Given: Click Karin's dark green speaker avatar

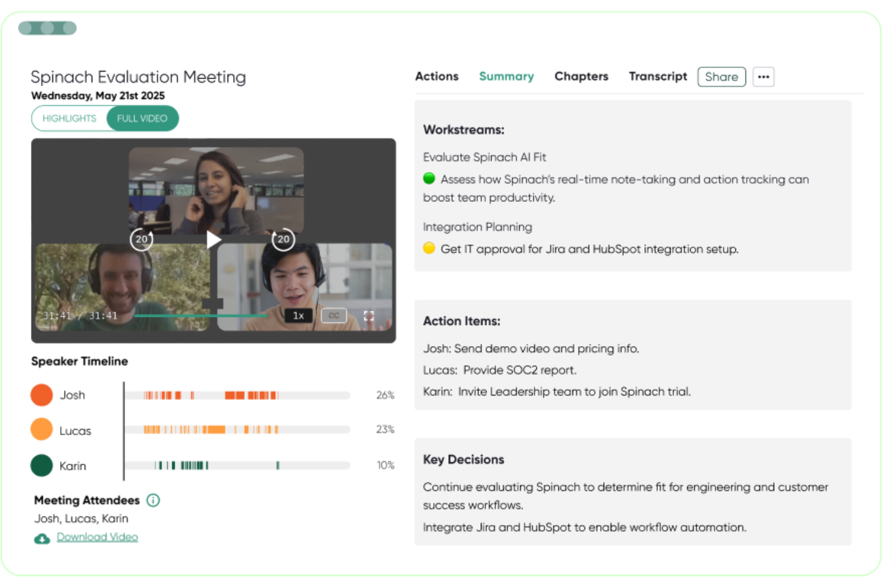Looking at the screenshot, I should pos(42,465).
